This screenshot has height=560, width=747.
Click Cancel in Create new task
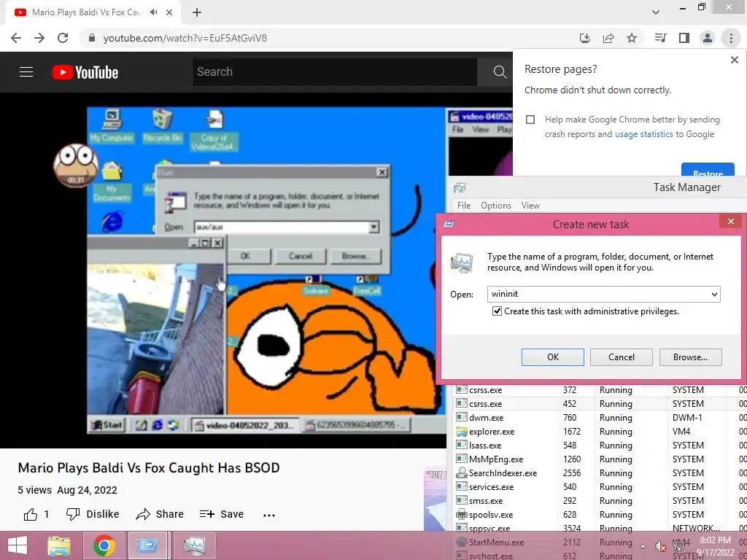[622, 357]
